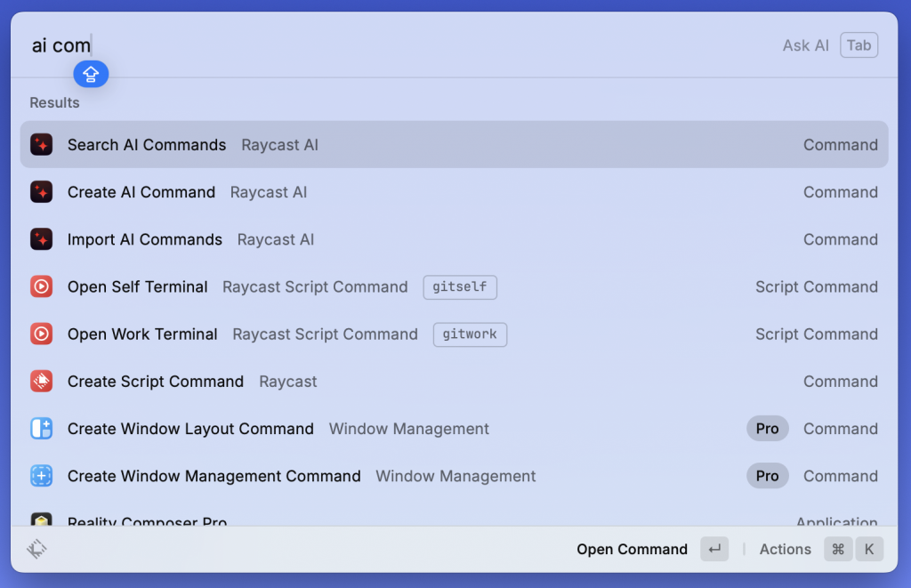Click 'Raycast Script Command' beside Open Work Terminal
911x588 pixels.
pos(325,334)
